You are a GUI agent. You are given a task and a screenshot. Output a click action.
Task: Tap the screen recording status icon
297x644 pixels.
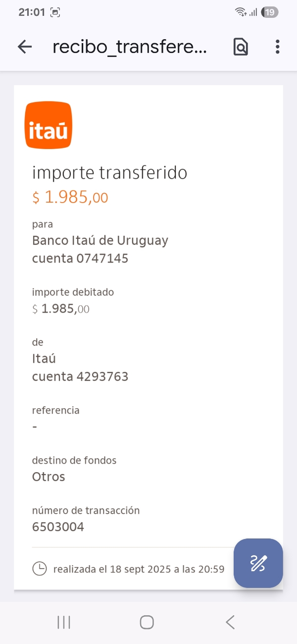(x=55, y=12)
